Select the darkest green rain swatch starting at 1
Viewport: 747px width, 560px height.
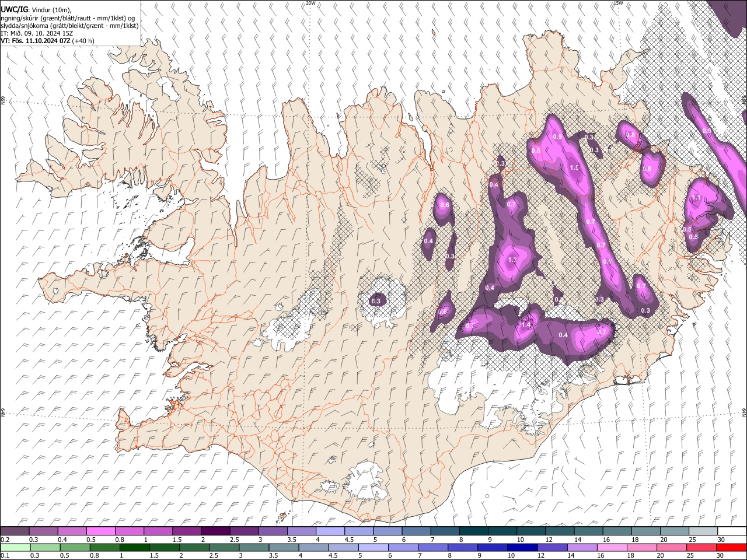point(134,548)
